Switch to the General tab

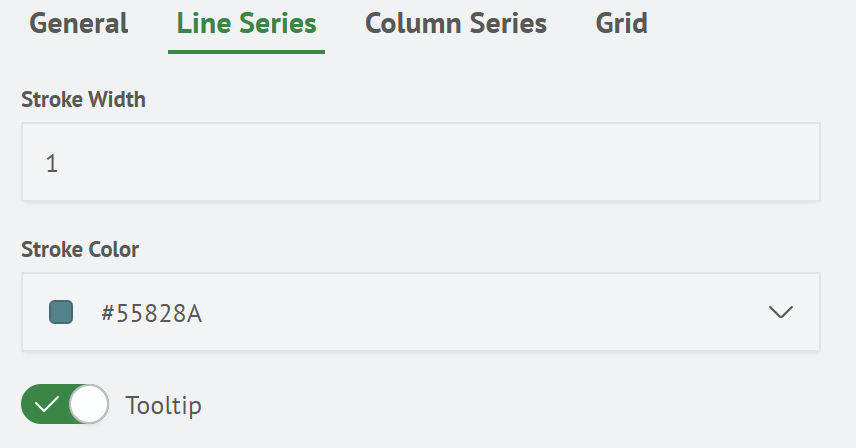(x=79, y=23)
